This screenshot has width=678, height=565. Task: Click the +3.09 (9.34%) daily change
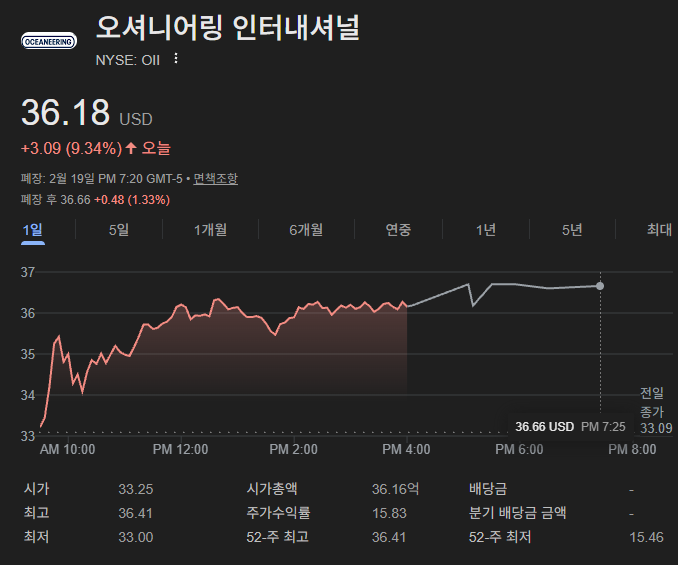coord(71,148)
